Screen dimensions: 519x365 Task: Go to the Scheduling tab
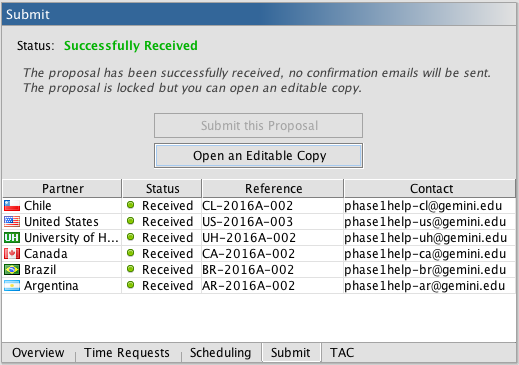(x=220, y=352)
